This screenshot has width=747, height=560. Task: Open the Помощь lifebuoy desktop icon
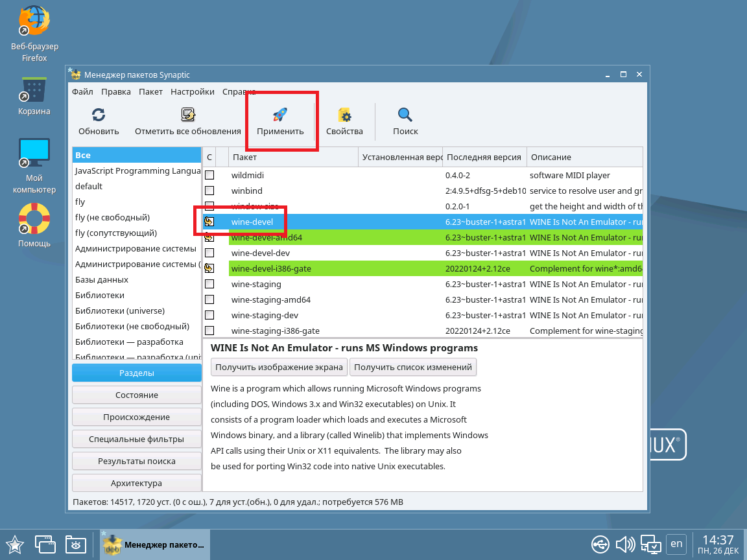(34, 218)
